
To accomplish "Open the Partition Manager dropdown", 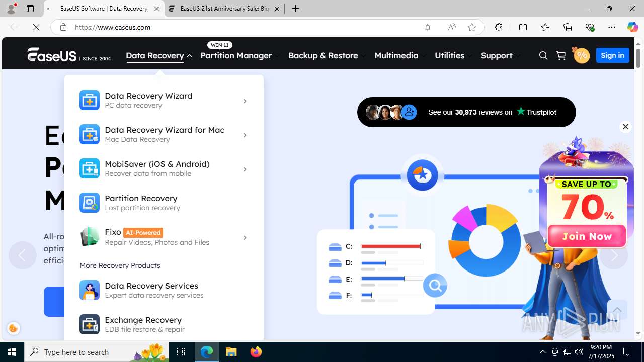I will click(x=239, y=55).
